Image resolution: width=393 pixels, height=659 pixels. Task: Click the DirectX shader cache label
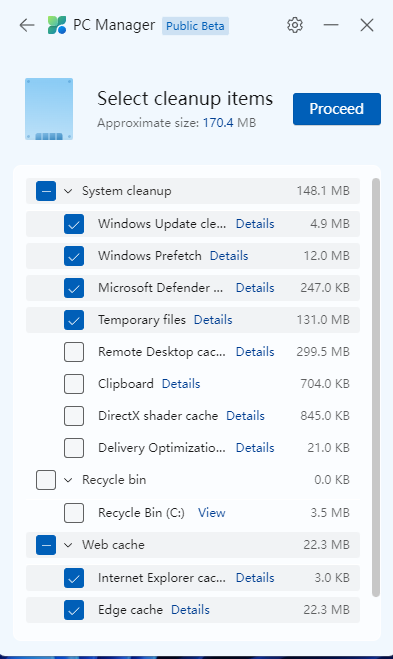[x=158, y=416]
